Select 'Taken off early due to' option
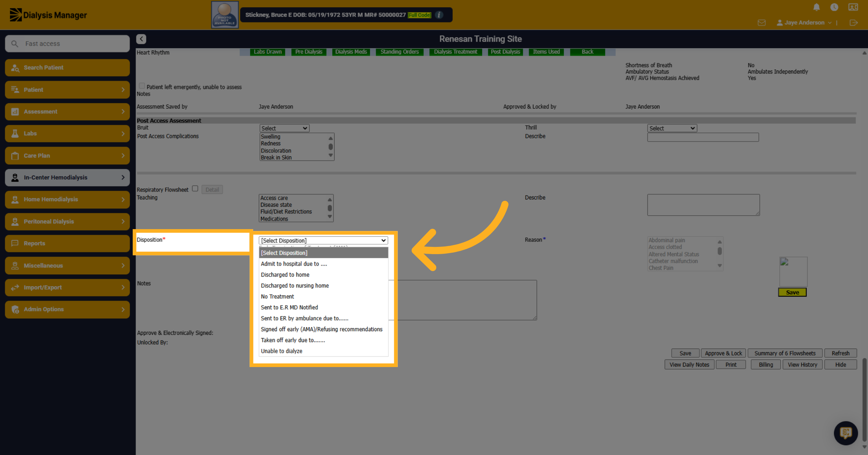868x455 pixels. pos(323,340)
